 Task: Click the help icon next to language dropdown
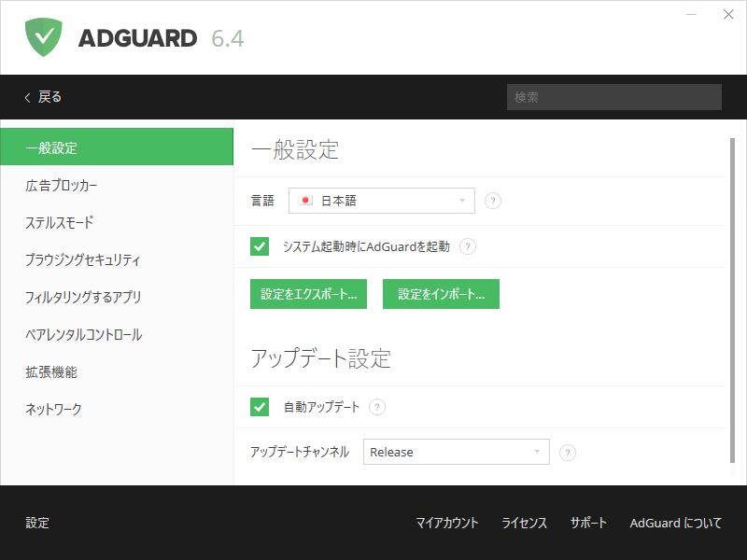coord(493,201)
